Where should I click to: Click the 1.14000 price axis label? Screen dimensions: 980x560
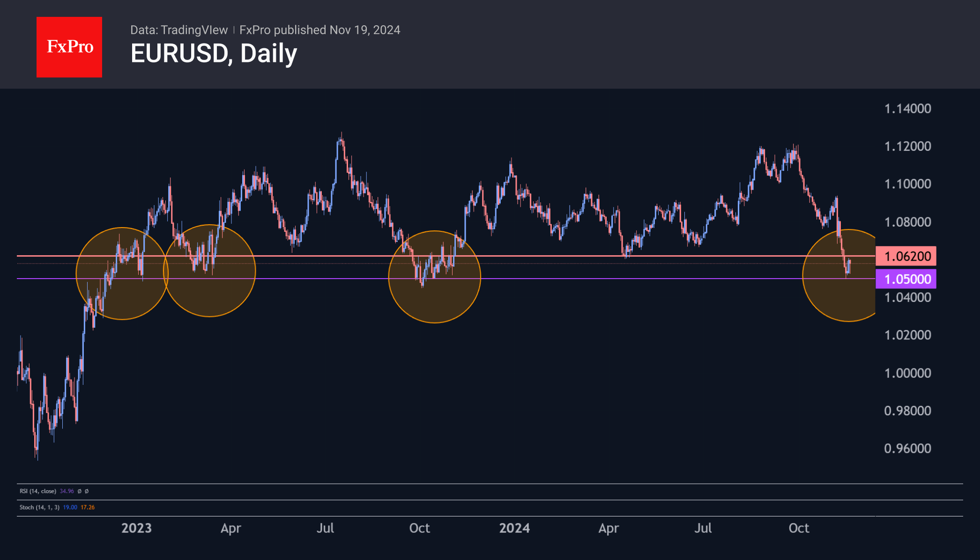click(x=907, y=109)
